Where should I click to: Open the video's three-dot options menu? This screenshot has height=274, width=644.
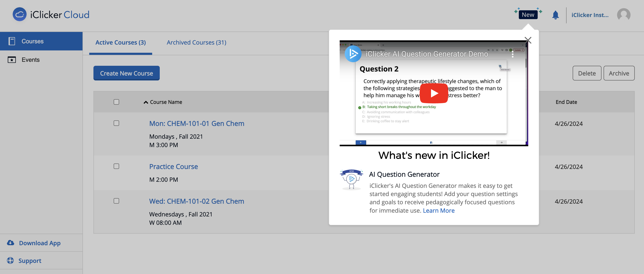point(512,54)
